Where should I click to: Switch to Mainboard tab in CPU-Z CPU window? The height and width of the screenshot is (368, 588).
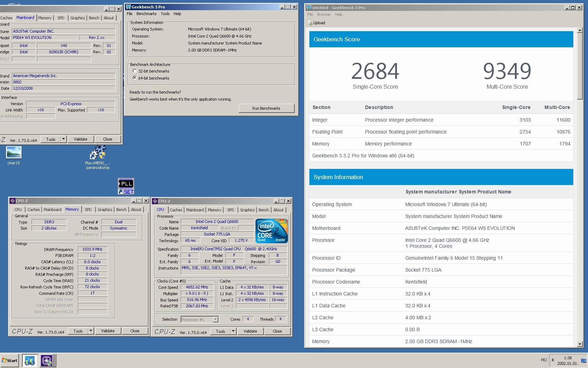pyautogui.click(x=195, y=210)
